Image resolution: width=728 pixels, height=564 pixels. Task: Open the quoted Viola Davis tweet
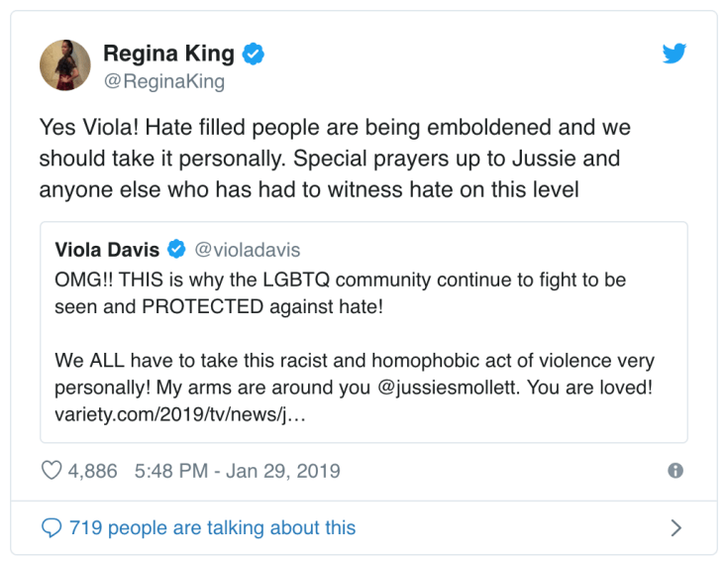point(364,332)
